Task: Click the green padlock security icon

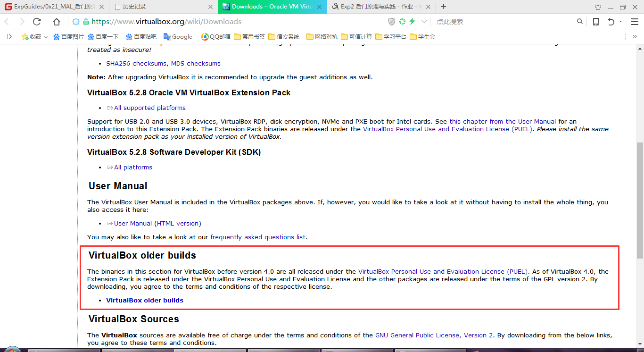Action: [x=86, y=22]
